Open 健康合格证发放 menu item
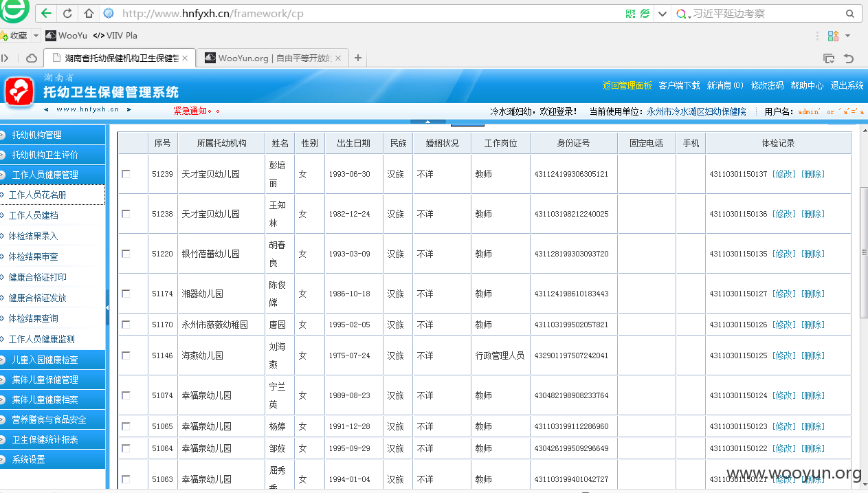The image size is (868, 493). (52, 298)
